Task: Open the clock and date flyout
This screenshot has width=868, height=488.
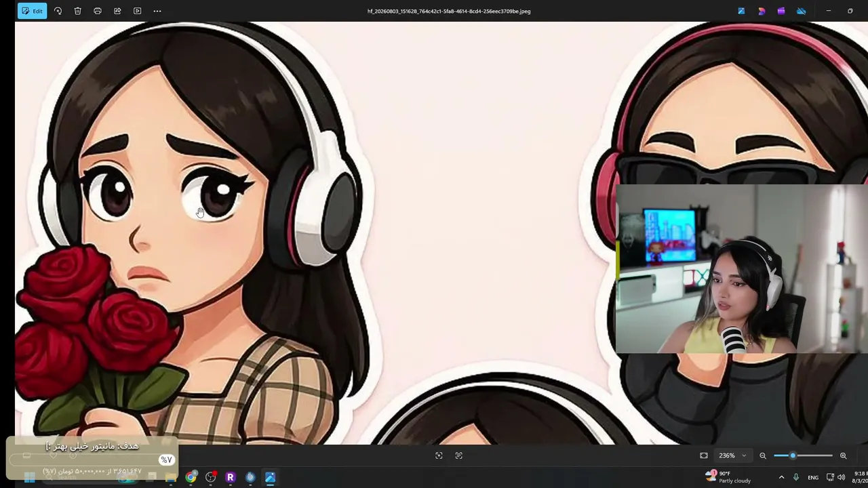Action: [x=861, y=477]
